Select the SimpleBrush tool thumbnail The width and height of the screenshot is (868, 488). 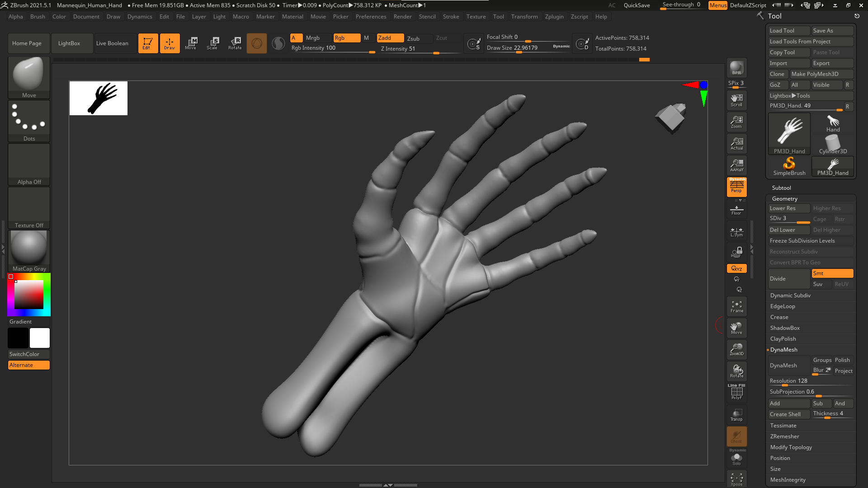[789, 166]
